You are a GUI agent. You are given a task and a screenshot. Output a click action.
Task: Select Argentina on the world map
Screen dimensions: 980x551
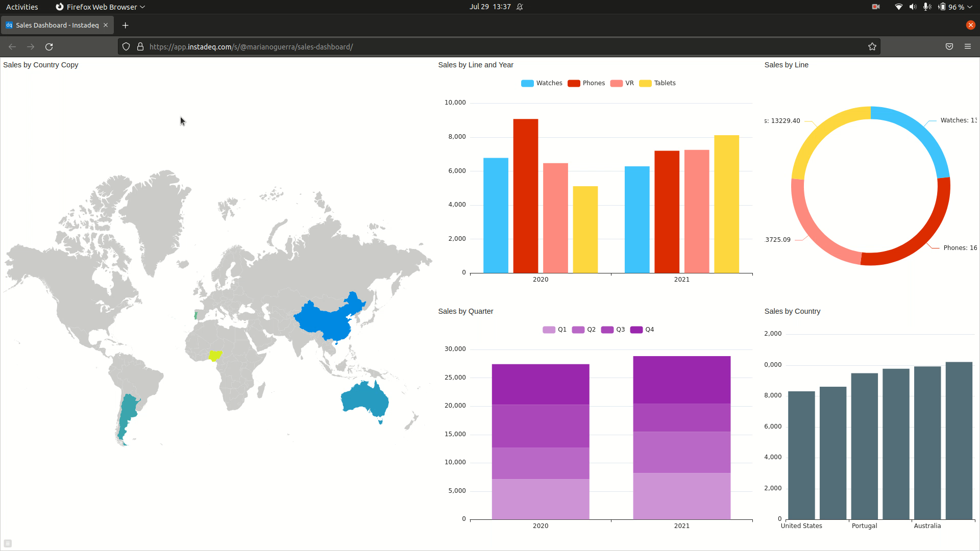(x=128, y=411)
